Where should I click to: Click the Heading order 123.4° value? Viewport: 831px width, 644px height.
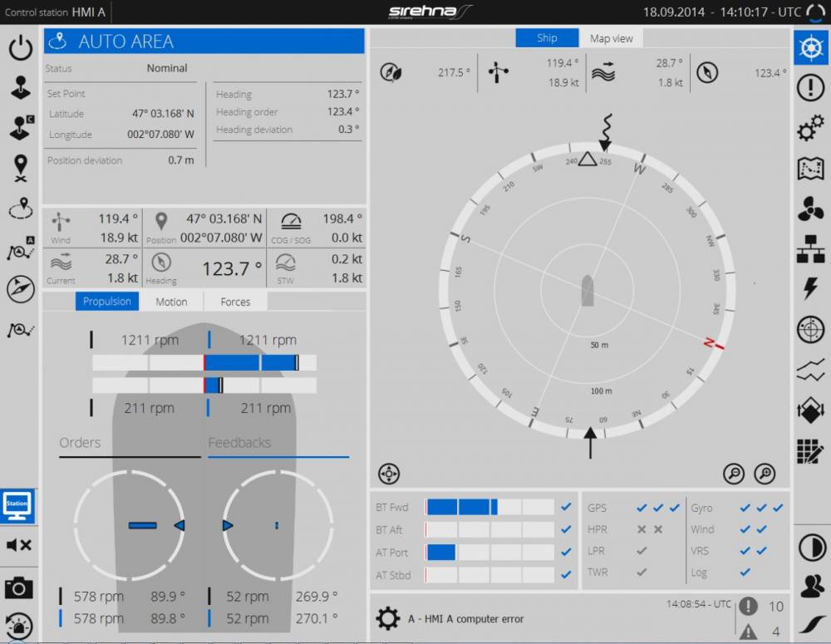(343, 112)
